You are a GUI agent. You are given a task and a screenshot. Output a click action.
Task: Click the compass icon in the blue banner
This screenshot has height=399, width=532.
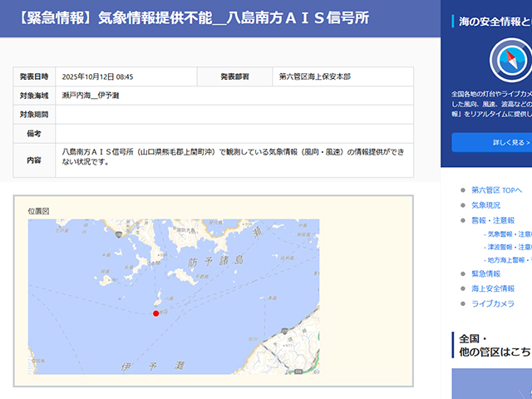[x=510, y=59]
